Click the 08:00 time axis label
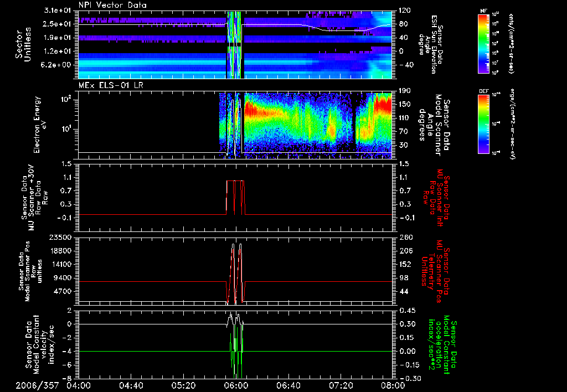 coord(393,386)
